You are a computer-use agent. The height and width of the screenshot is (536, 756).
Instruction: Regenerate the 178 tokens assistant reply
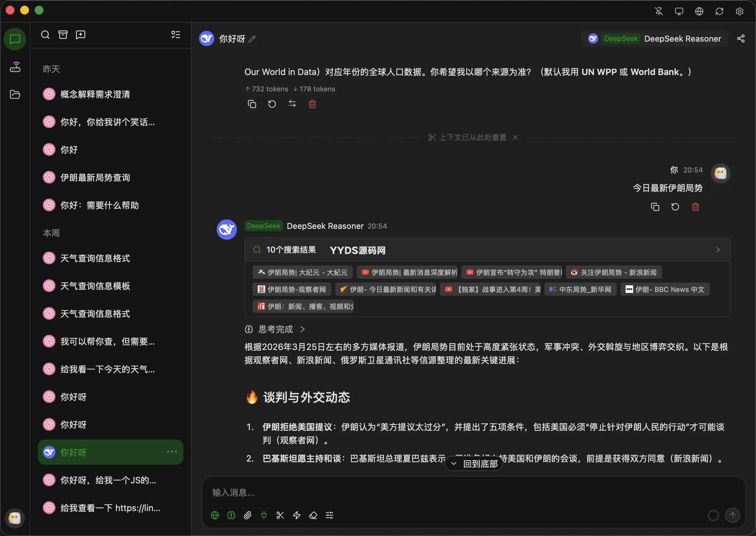click(x=272, y=104)
